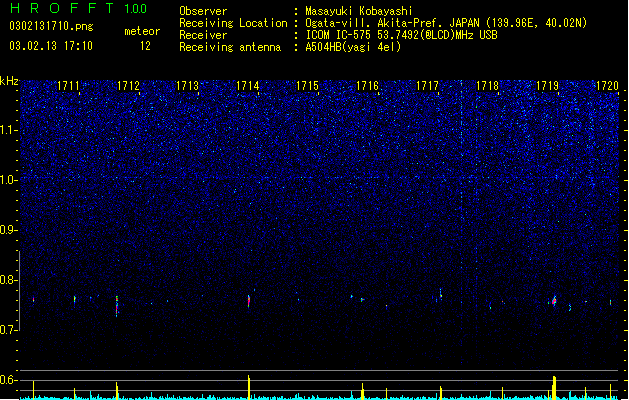629x400 pixels.
Task: Click the meteor count number 12
Action: [x=145, y=46]
